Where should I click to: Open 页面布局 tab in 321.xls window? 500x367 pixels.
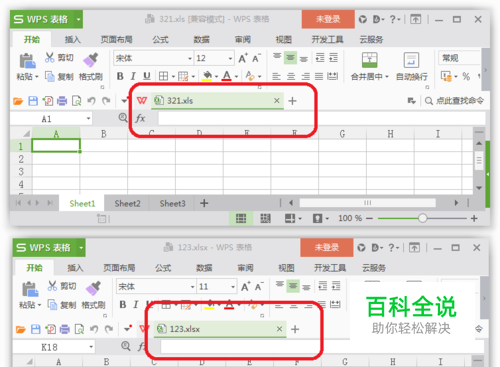coord(117,40)
